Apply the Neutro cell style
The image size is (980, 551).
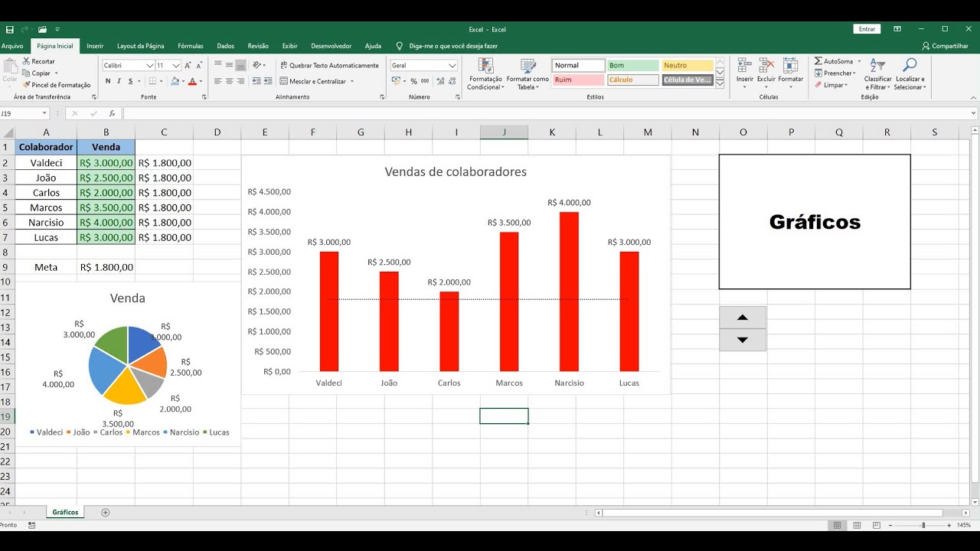(688, 66)
